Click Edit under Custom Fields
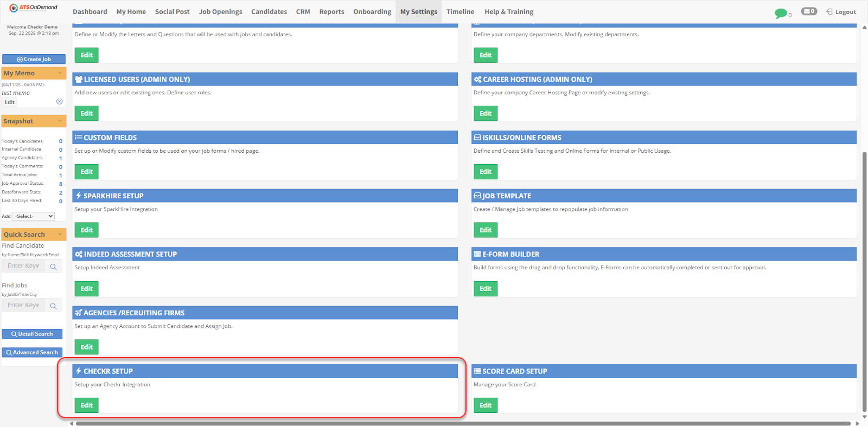 coord(87,172)
